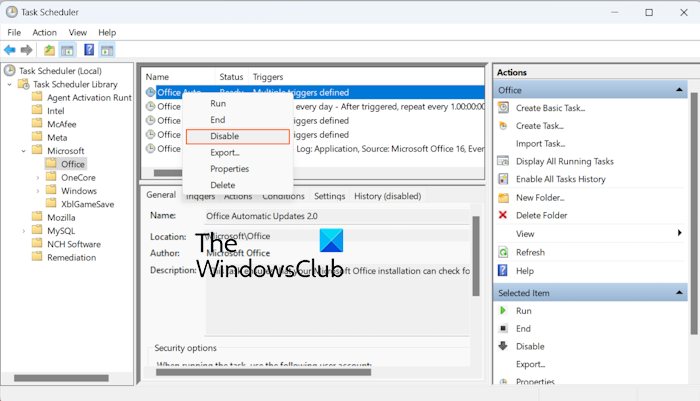Screen dimensions: 700x401
Task: Click the Forward arrow toolbar icon
Action: click(x=27, y=50)
